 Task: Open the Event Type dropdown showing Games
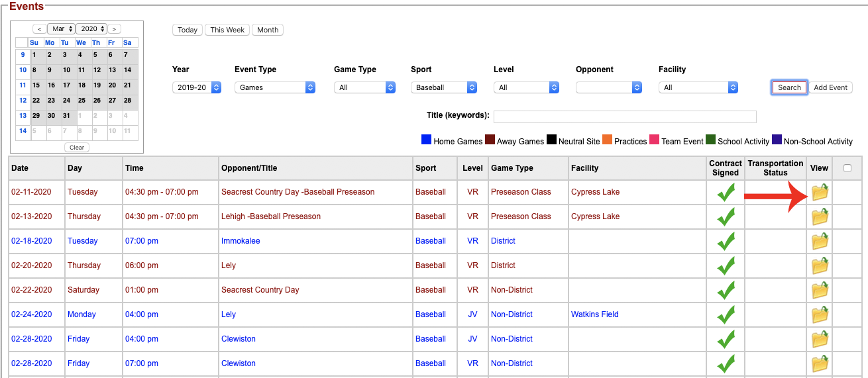click(275, 87)
